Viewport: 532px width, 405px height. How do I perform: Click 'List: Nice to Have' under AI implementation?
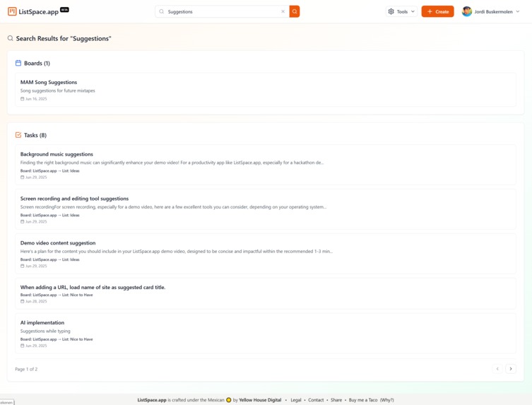coord(77,339)
